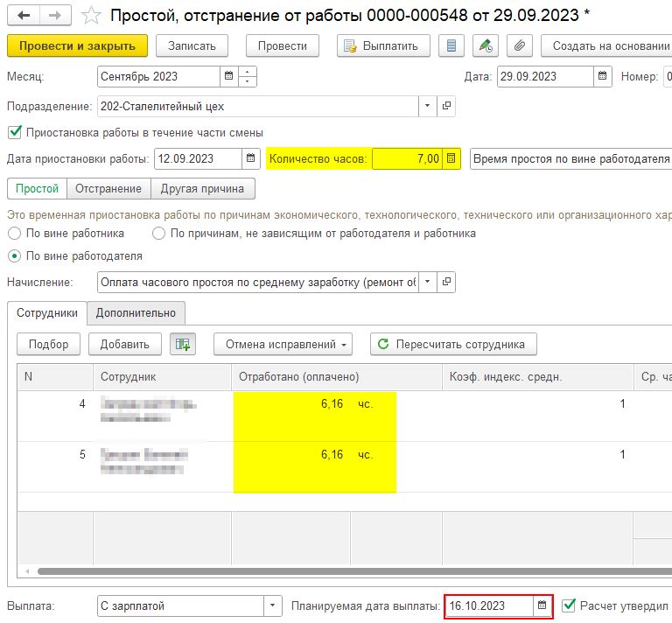Click the scrollbar left arrow under the table
The image size is (672, 623).
[27, 571]
